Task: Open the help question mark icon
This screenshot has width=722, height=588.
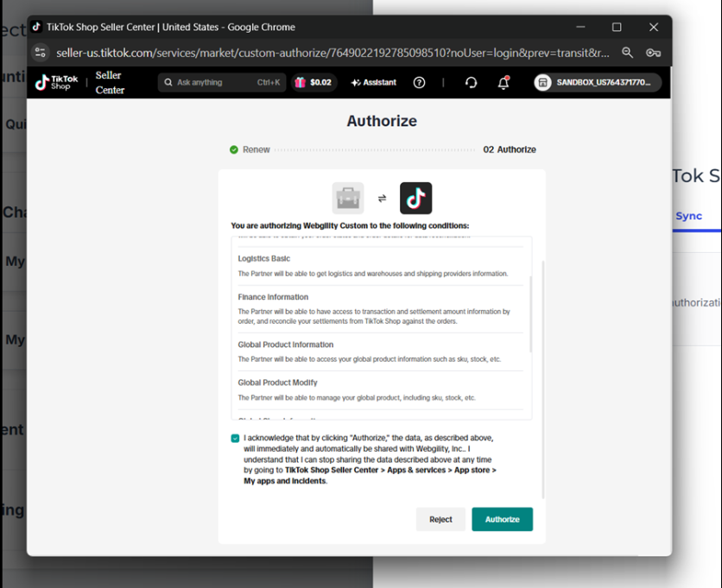Action: (419, 82)
